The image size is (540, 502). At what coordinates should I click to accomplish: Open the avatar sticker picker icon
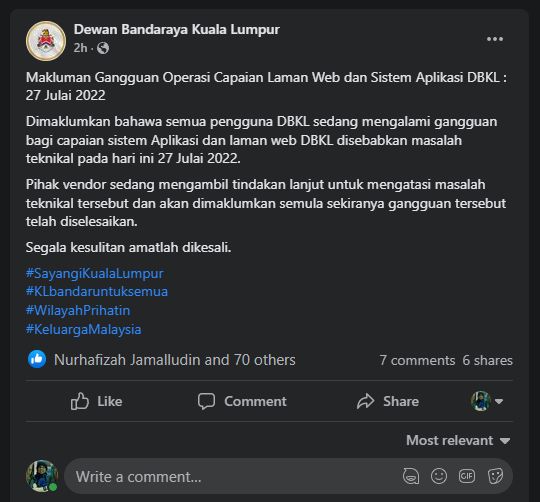411,477
